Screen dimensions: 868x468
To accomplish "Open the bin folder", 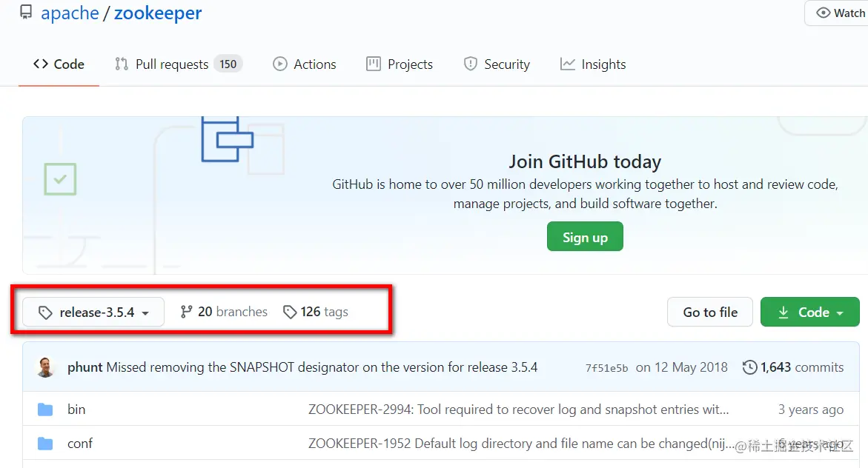I will tap(76, 409).
